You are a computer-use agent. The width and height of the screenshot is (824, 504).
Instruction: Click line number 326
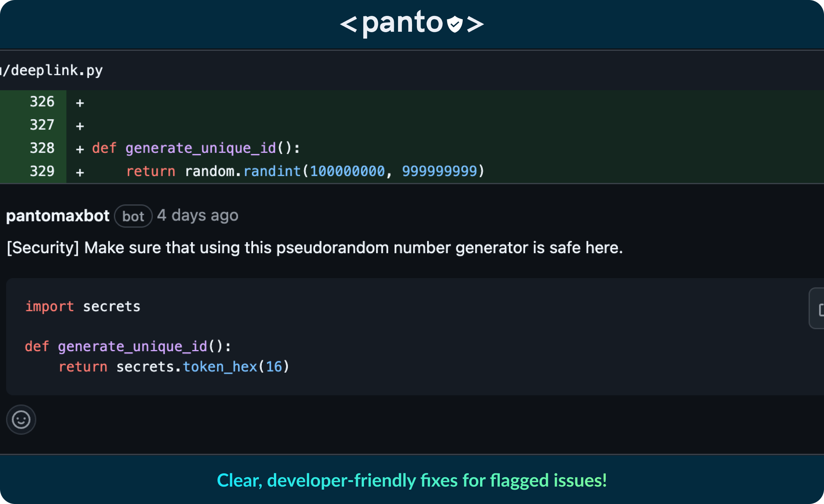coord(42,102)
